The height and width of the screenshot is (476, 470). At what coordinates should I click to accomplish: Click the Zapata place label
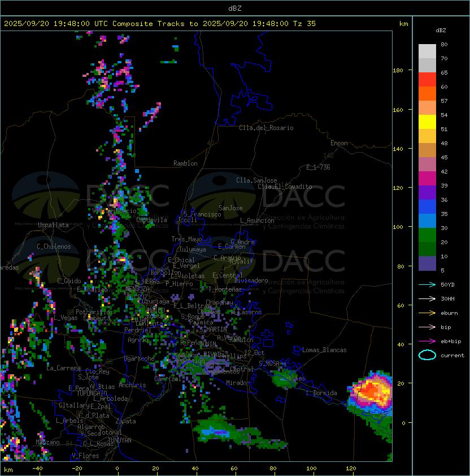click(x=125, y=421)
